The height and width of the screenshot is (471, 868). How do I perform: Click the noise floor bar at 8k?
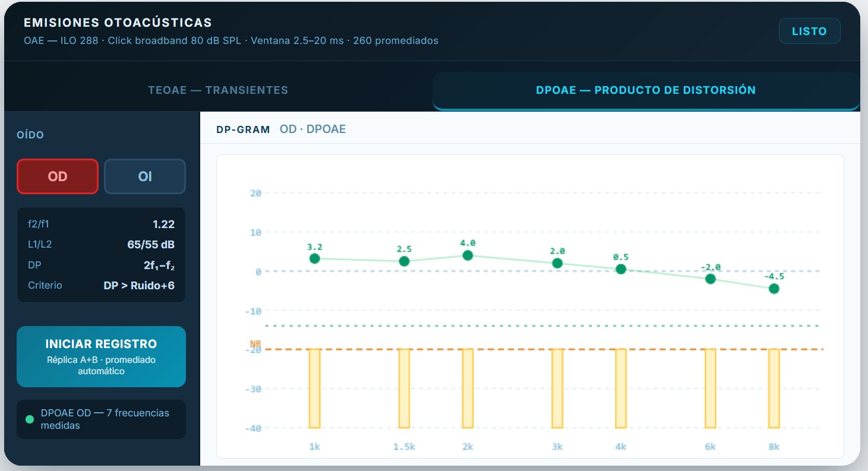(x=774, y=388)
